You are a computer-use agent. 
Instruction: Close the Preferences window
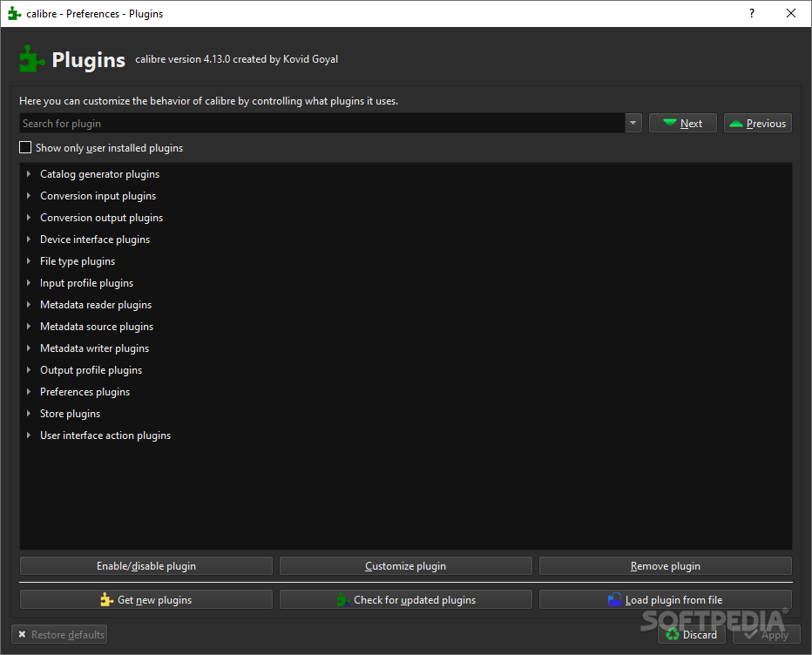pyautogui.click(x=791, y=13)
